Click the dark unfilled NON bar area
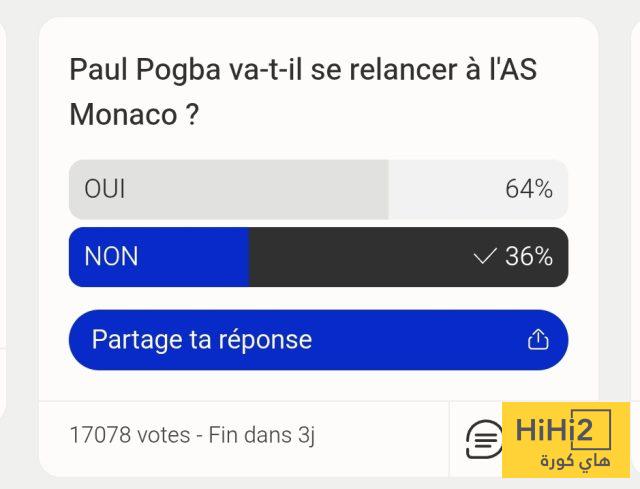 [x=360, y=257]
